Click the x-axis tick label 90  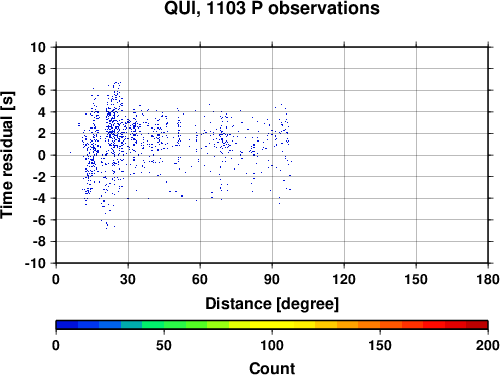(x=272, y=279)
